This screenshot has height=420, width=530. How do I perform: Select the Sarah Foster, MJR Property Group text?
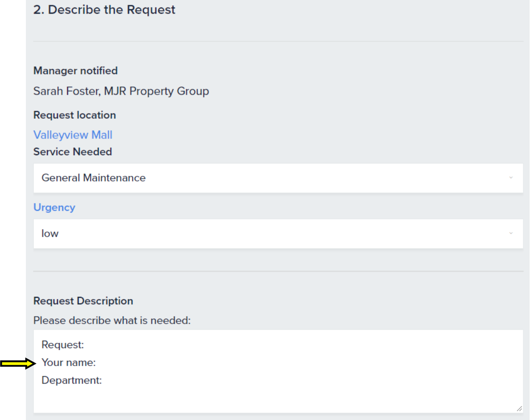[121, 91]
